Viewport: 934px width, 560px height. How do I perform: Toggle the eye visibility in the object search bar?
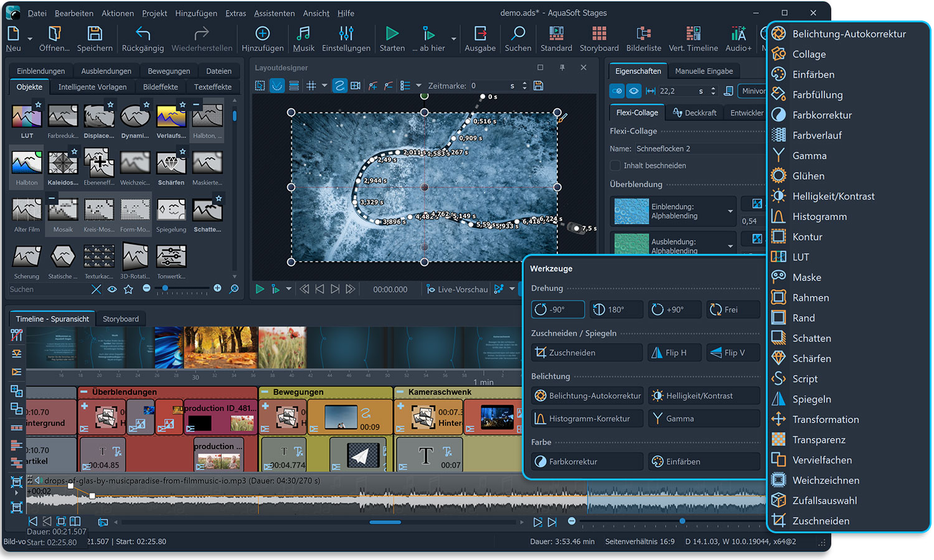click(x=112, y=289)
